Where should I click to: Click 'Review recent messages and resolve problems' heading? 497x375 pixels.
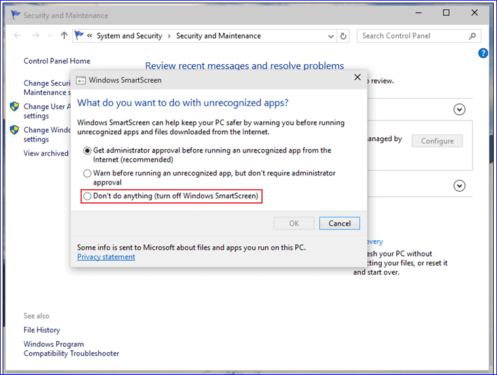pyautogui.click(x=244, y=66)
